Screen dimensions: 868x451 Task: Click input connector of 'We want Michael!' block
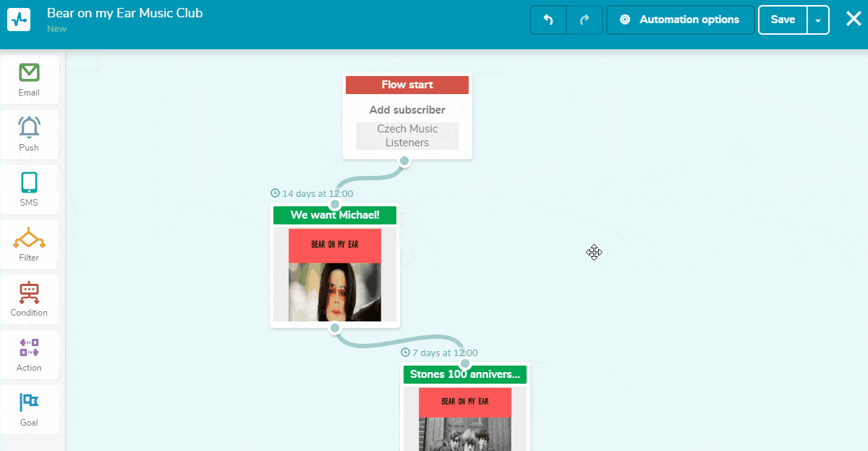click(335, 205)
